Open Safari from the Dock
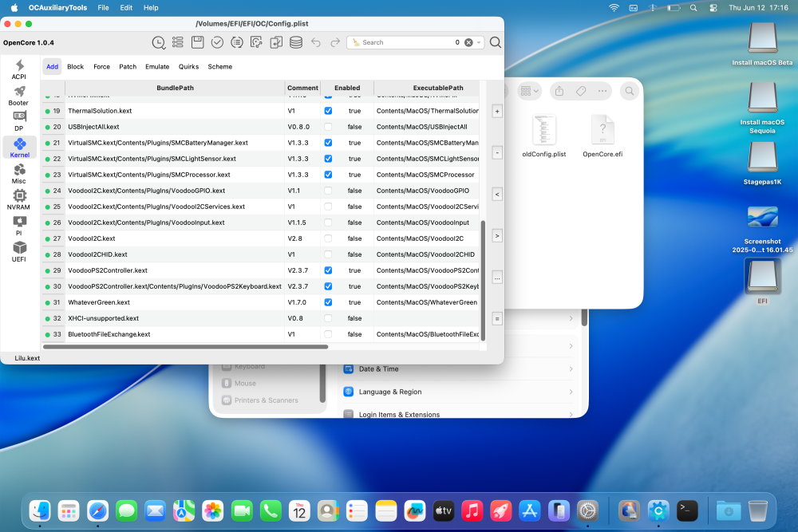The image size is (798, 532). pyautogui.click(x=97, y=510)
